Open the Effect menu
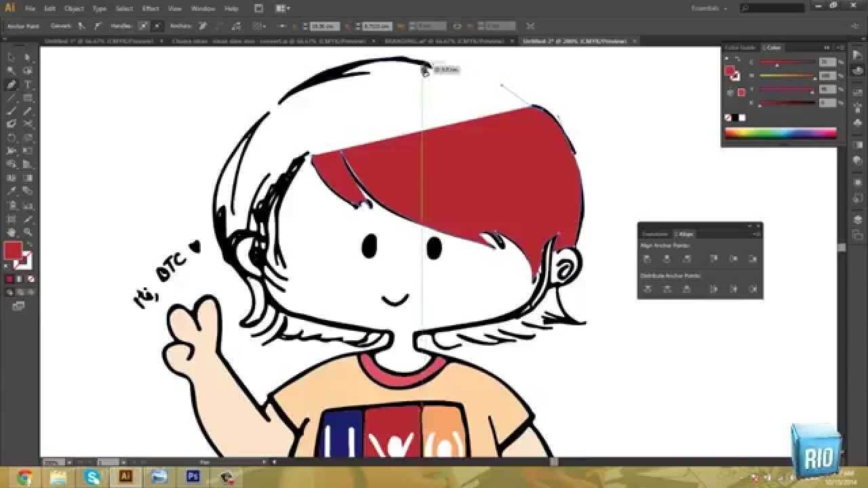Image resolution: width=868 pixels, height=488 pixels. coord(151,9)
